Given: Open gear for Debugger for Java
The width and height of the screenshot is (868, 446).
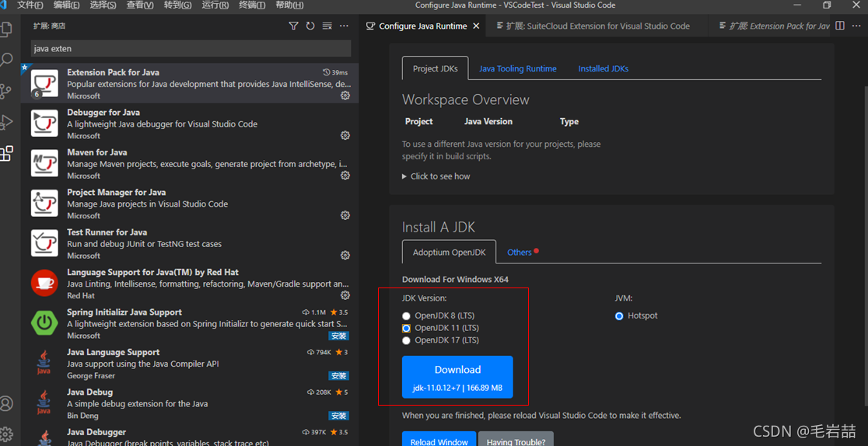Looking at the screenshot, I should [345, 135].
